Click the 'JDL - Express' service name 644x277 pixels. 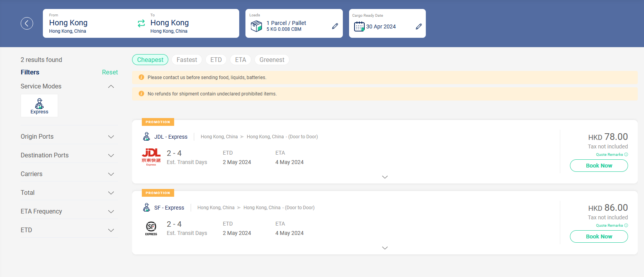tap(171, 137)
